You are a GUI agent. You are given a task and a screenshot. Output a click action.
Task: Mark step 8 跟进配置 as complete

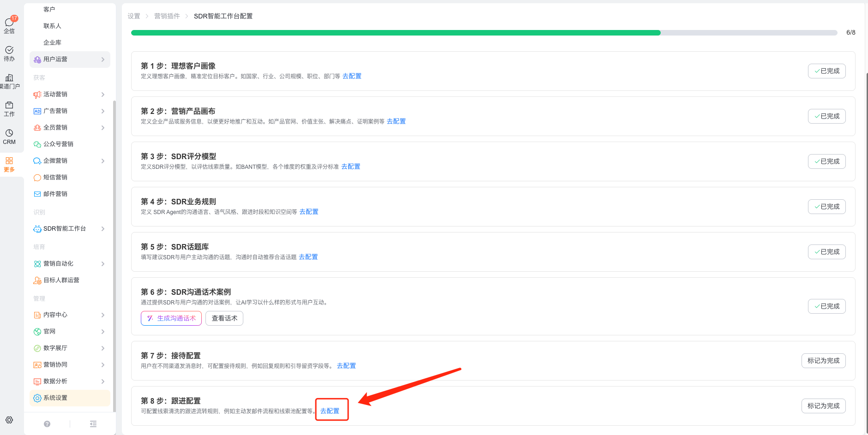pos(823,406)
